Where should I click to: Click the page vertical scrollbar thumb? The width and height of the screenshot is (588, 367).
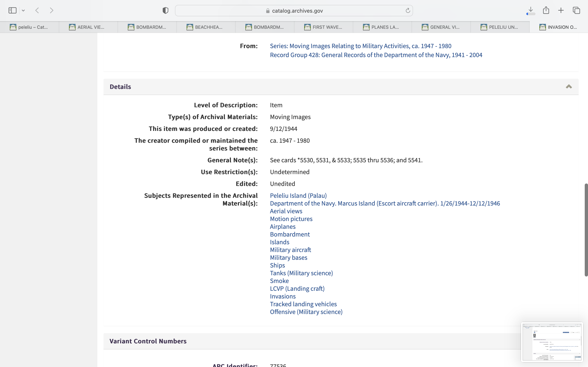tap(586, 230)
